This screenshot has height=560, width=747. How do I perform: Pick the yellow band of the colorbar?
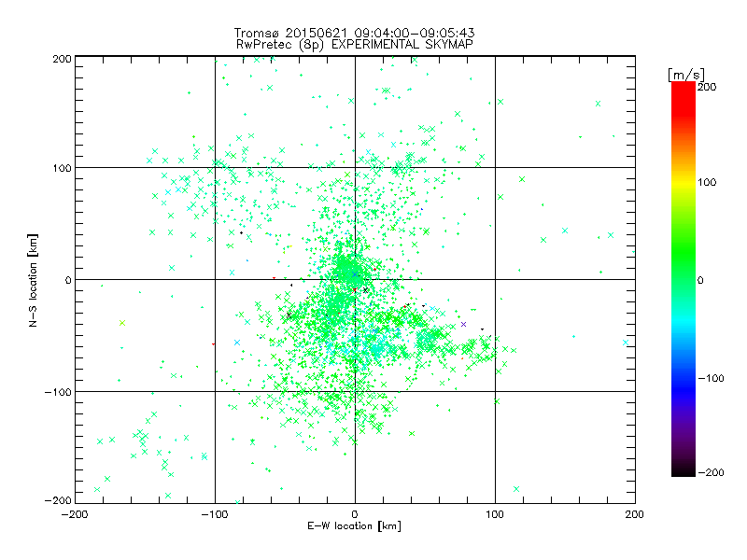[684, 182]
